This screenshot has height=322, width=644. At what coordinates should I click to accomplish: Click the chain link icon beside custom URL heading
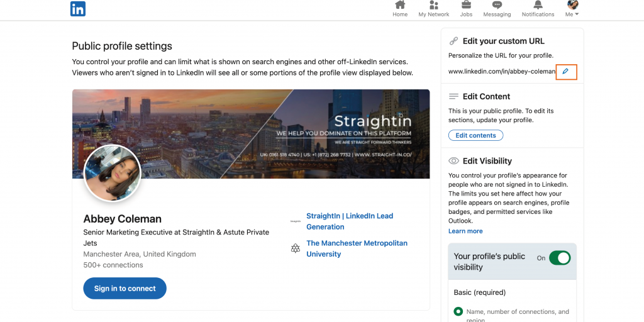click(x=453, y=41)
